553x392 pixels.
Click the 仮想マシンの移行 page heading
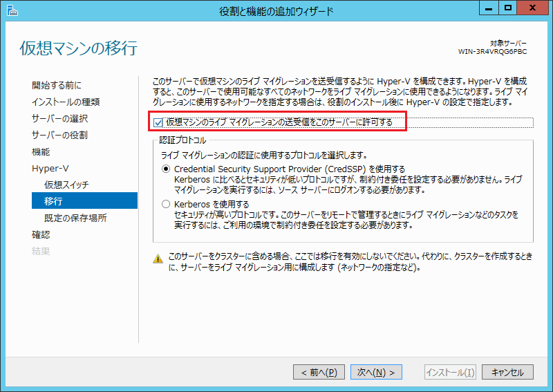coord(78,48)
